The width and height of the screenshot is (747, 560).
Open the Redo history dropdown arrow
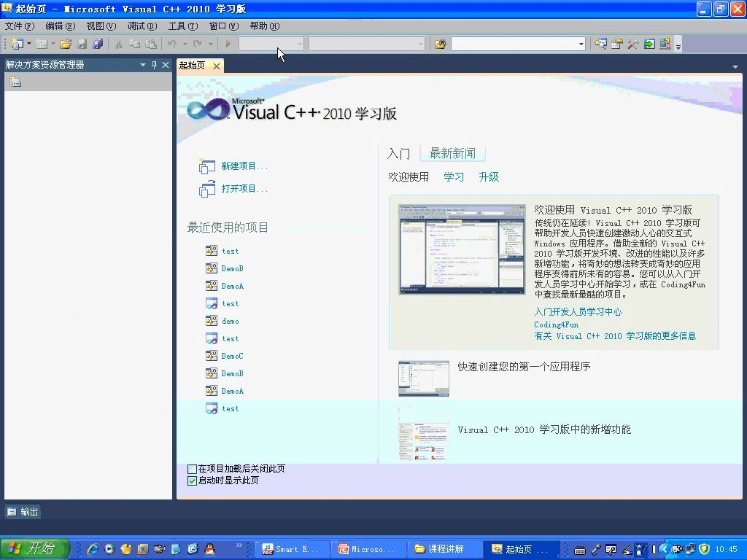[x=211, y=44]
